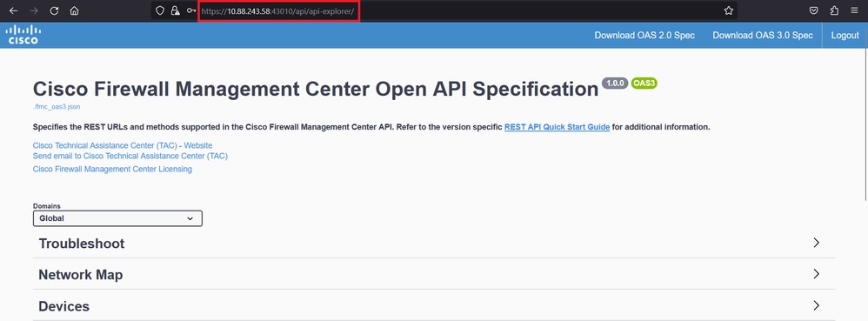Click the shield tracking protection icon

(160, 10)
